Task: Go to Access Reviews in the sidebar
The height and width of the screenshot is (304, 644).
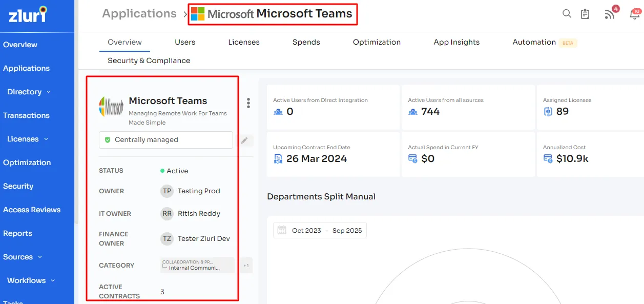Action: 32,210
